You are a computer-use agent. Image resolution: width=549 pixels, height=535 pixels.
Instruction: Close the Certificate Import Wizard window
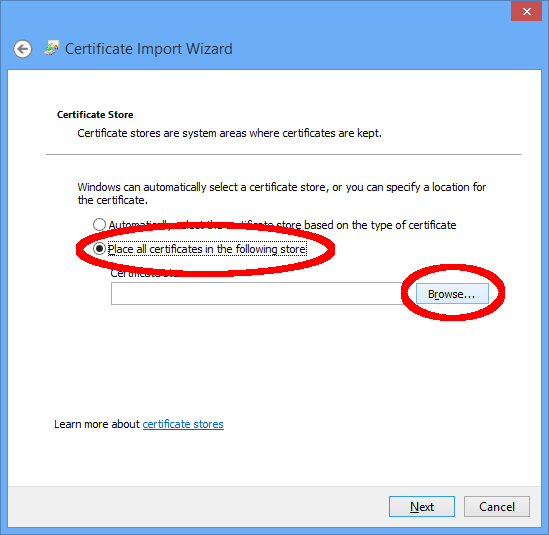click(526, 12)
